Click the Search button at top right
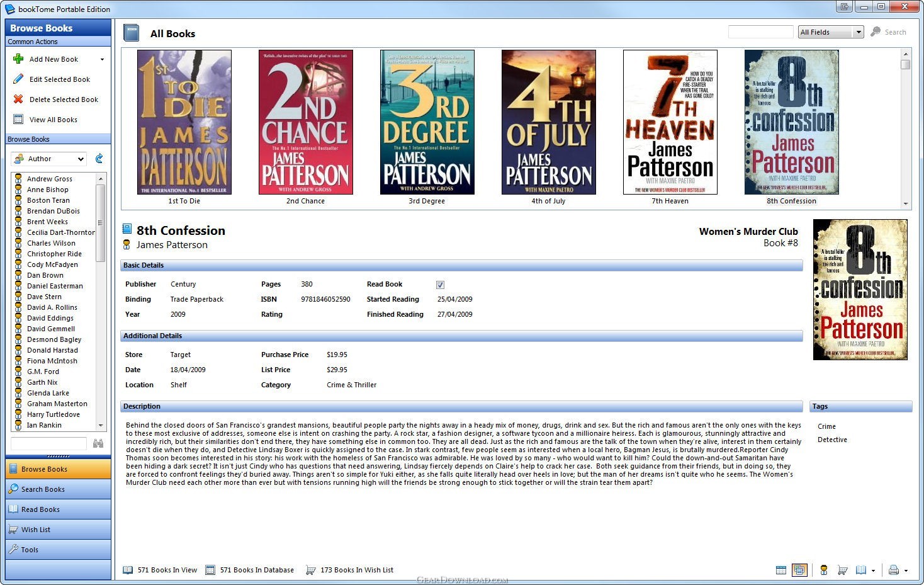 click(889, 32)
